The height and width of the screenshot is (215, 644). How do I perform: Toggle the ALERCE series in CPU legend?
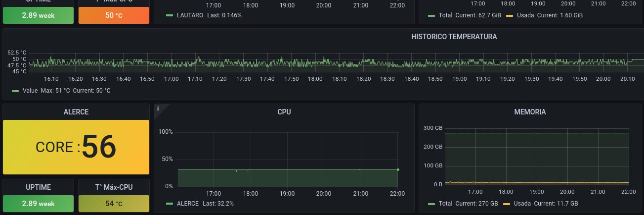187,204
